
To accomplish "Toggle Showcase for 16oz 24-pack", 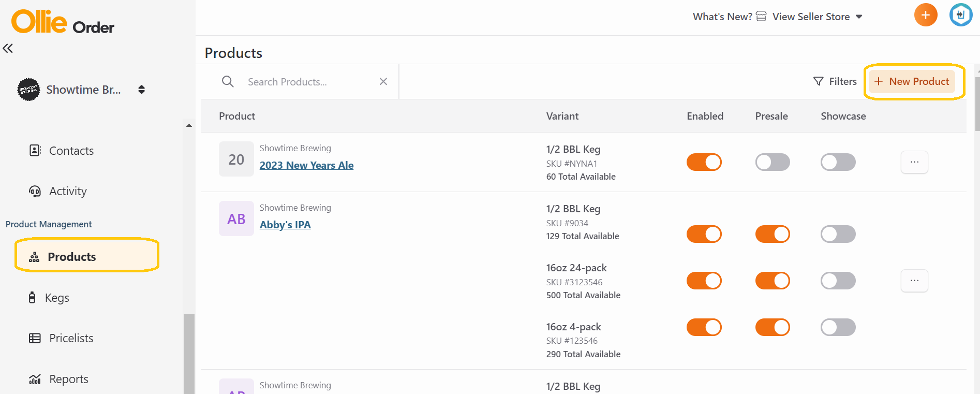I will [838, 281].
